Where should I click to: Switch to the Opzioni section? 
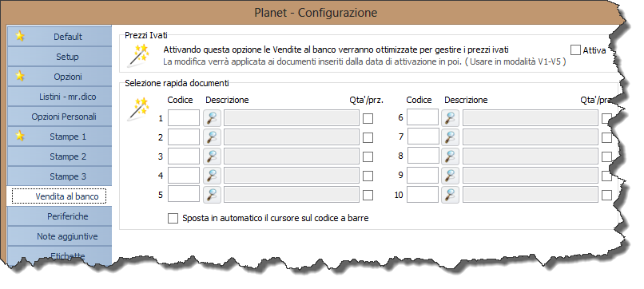coord(60,77)
